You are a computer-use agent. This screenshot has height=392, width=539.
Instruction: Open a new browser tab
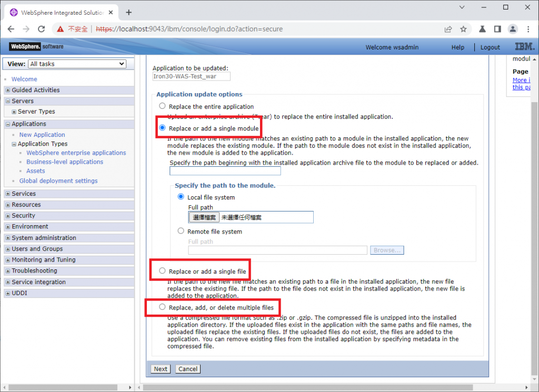pos(129,13)
